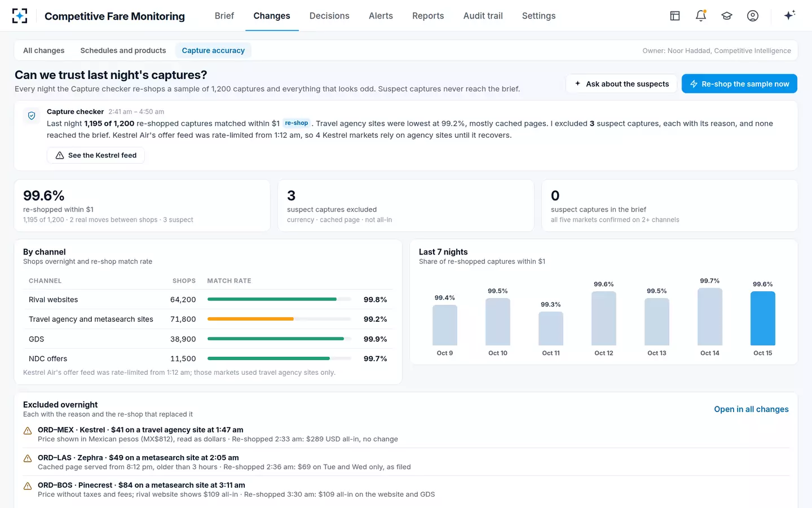The image size is (812, 508).
Task: Click the Oct 14 bar
Action: tap(710, 317)
